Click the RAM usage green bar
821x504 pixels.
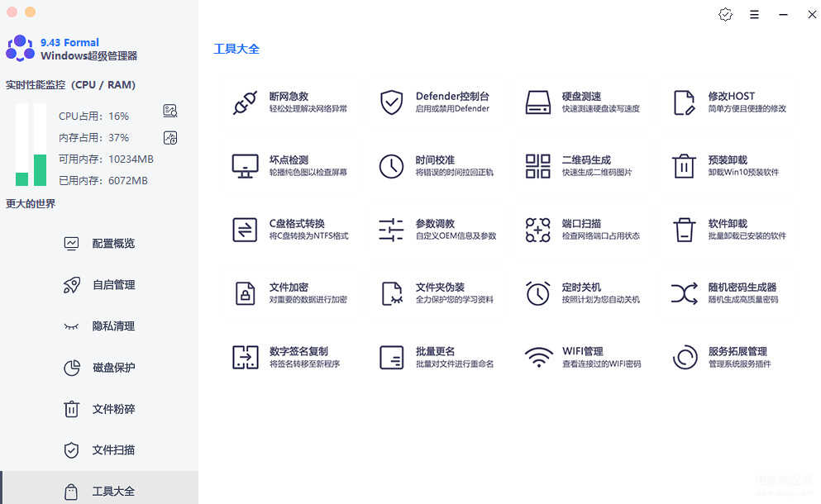pos(40,169)
